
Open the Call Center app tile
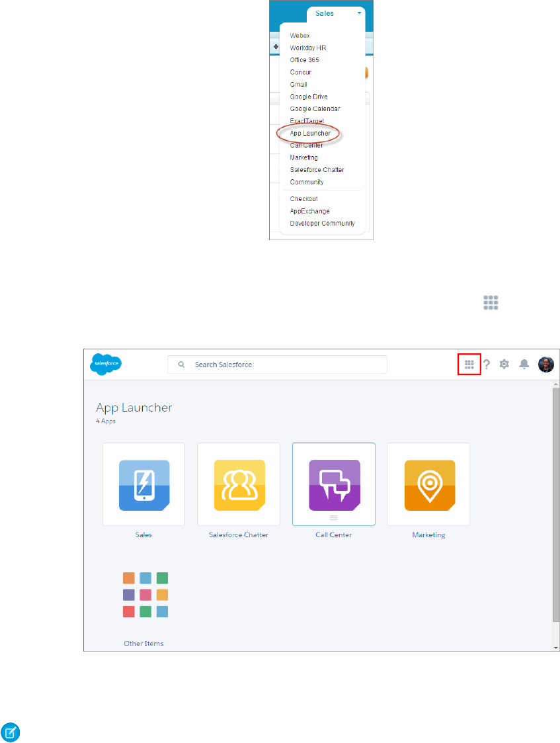[334, 484]
